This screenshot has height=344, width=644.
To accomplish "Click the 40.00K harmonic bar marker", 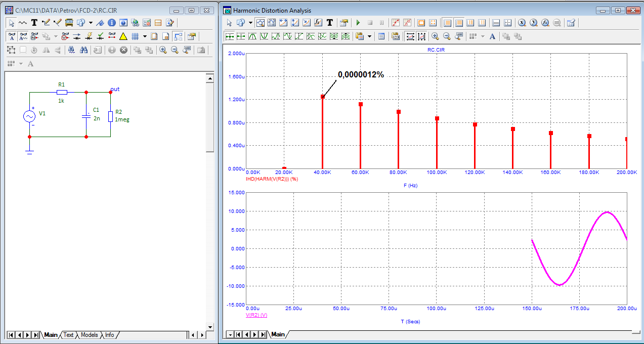I will click(323, 97).
